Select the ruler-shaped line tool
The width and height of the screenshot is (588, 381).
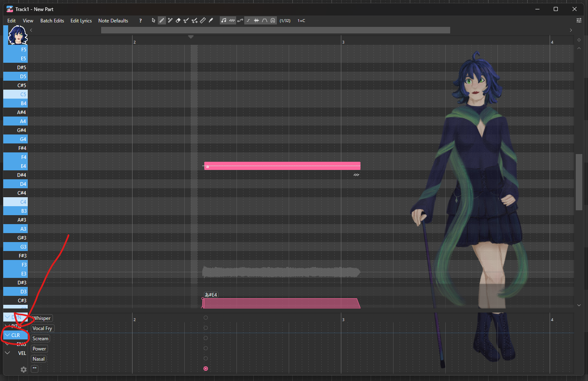point(203,20)
